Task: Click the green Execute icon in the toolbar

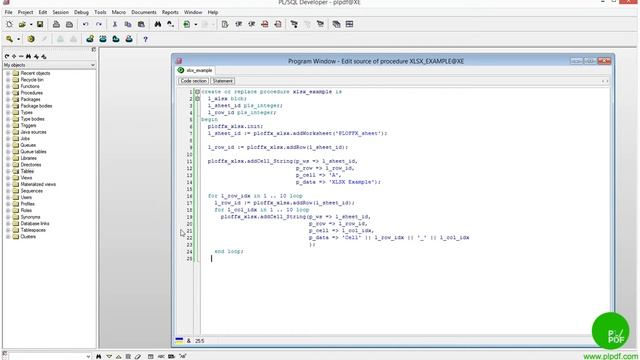Action: click(x=187, y=24)
